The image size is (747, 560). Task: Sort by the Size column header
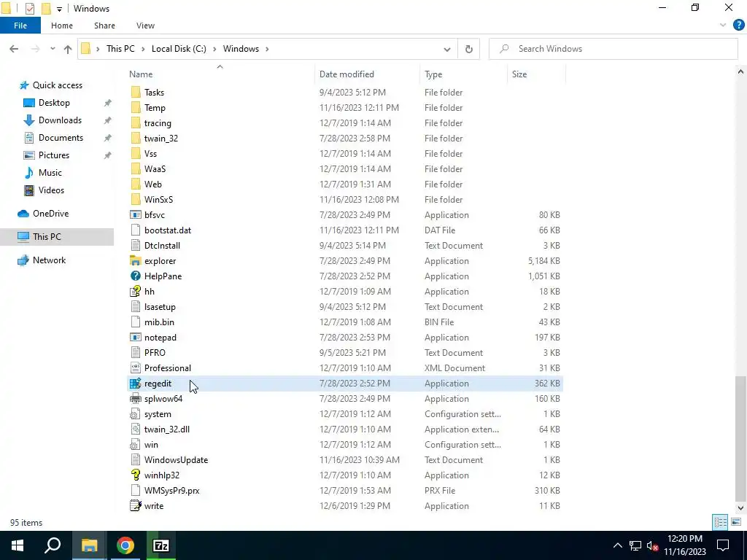(519, 74)
